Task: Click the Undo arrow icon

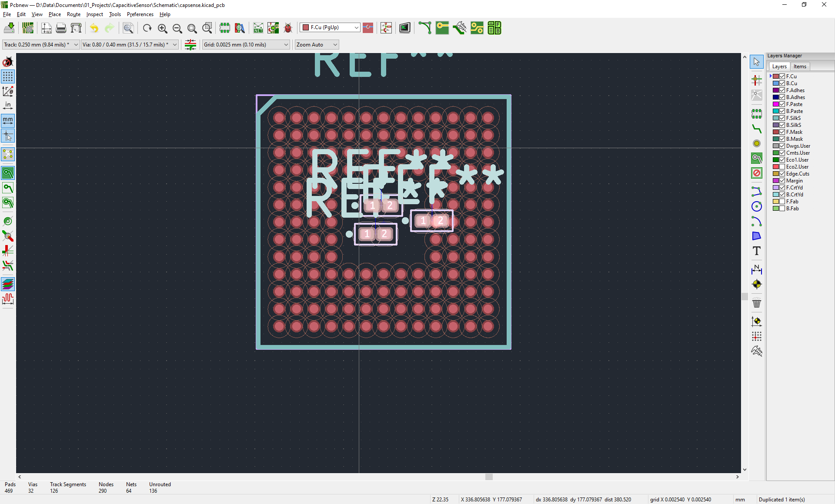Action: tap(94, 28)
